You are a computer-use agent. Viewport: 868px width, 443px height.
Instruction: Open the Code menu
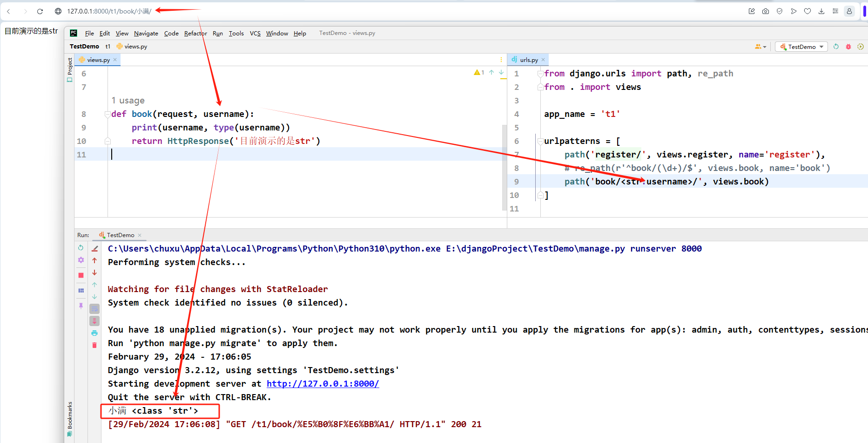point(171,33)
